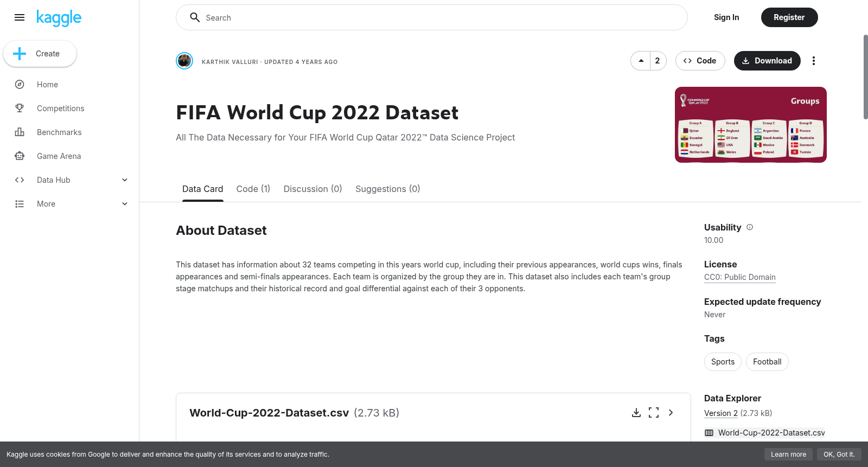
Task: Open the CC0: Public Domain license link
Action: click(x=740, y=277)
